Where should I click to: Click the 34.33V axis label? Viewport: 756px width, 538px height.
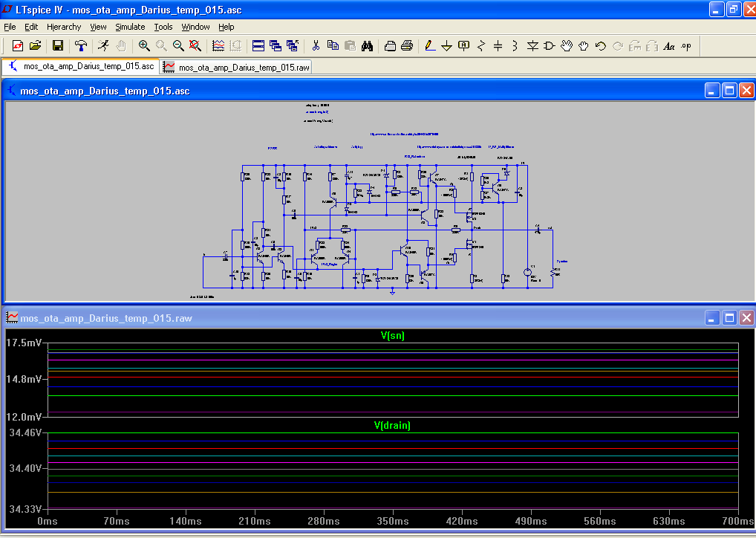pyautogui.click(x=25, y=508)
